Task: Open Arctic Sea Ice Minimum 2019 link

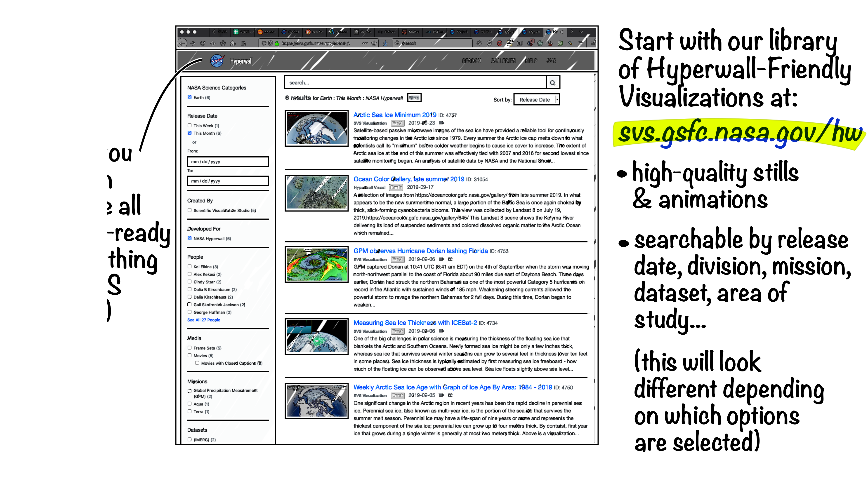Action: [x=395, y=115]
